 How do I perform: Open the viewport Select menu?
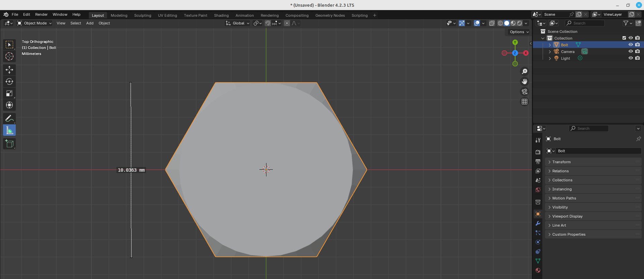[x=76, y=23]
